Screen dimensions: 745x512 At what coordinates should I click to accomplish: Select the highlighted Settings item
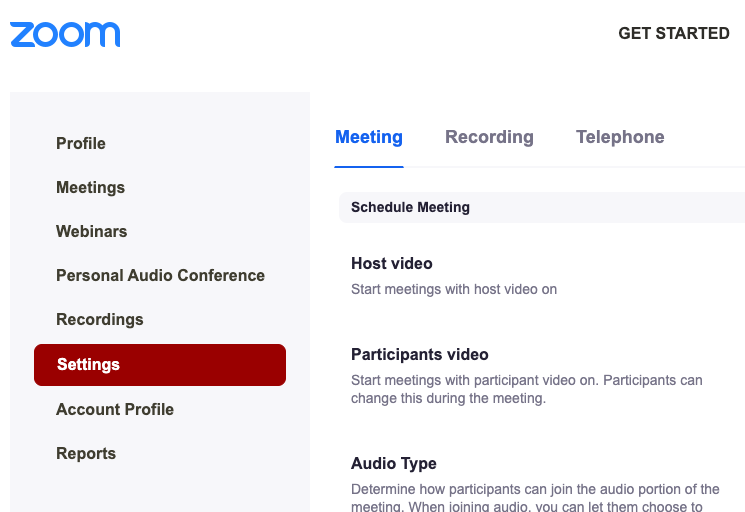[x=160, y=365]
